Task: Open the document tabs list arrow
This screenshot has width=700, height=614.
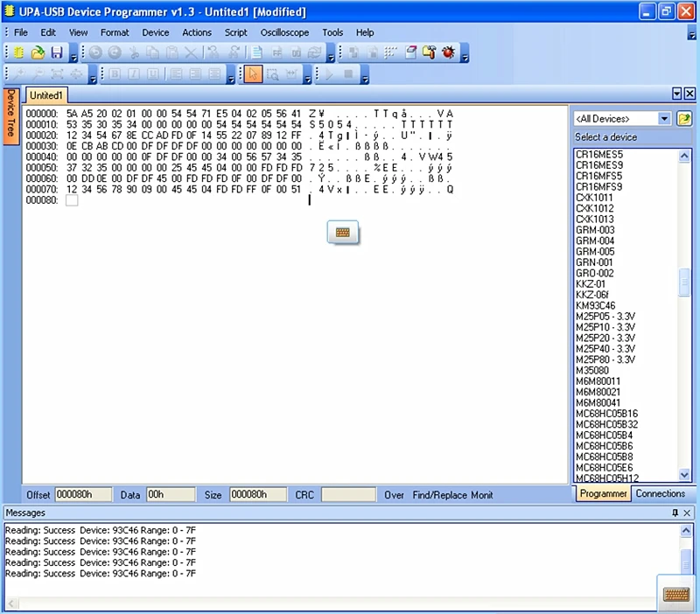Action: pyautogui.click(x=676, y=94)
